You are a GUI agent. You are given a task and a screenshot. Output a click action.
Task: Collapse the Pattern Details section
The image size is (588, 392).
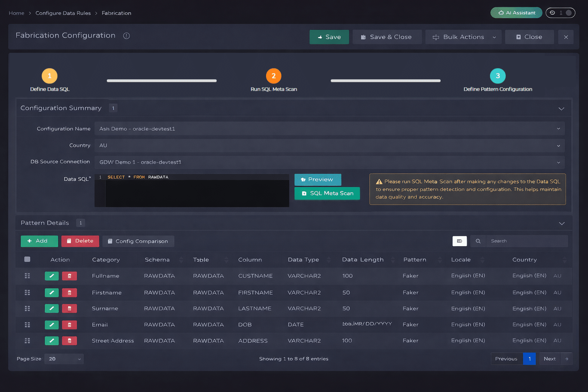click(562, 223)
